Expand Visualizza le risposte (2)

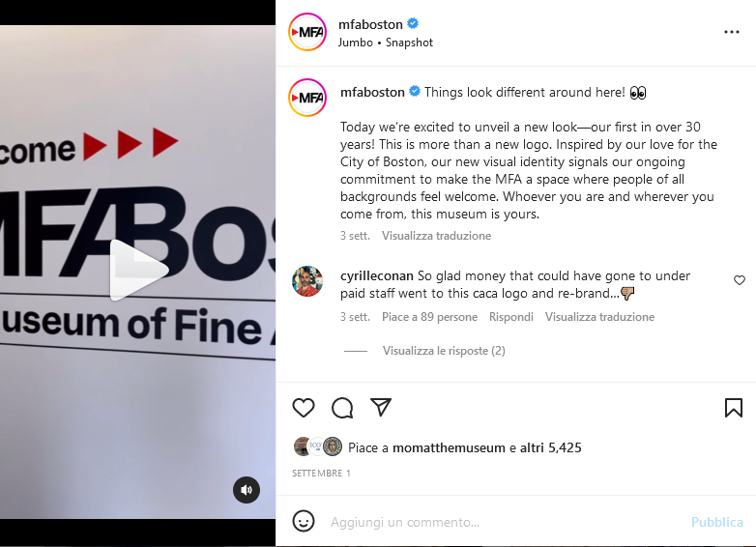pyautogui.click(x=444, y=351)
